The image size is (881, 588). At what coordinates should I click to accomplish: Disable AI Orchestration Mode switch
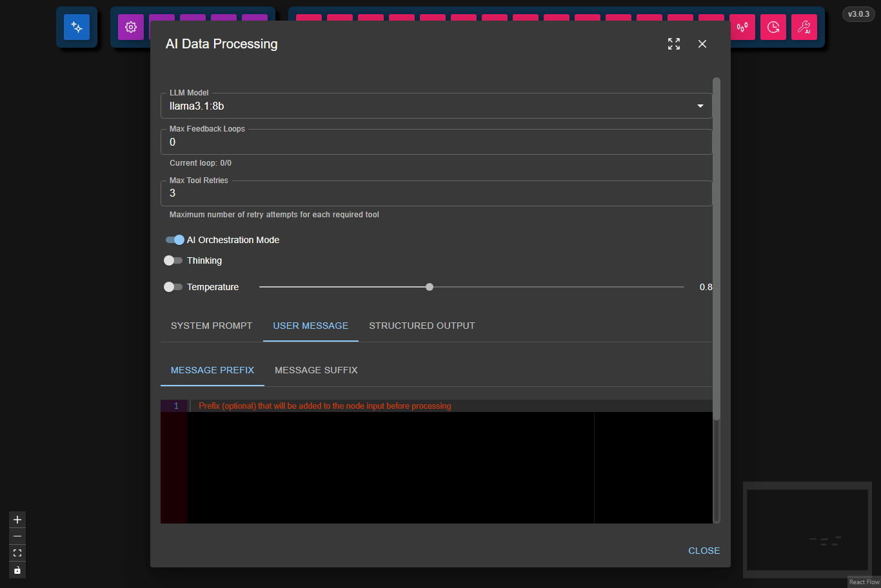tap(175, 240)
